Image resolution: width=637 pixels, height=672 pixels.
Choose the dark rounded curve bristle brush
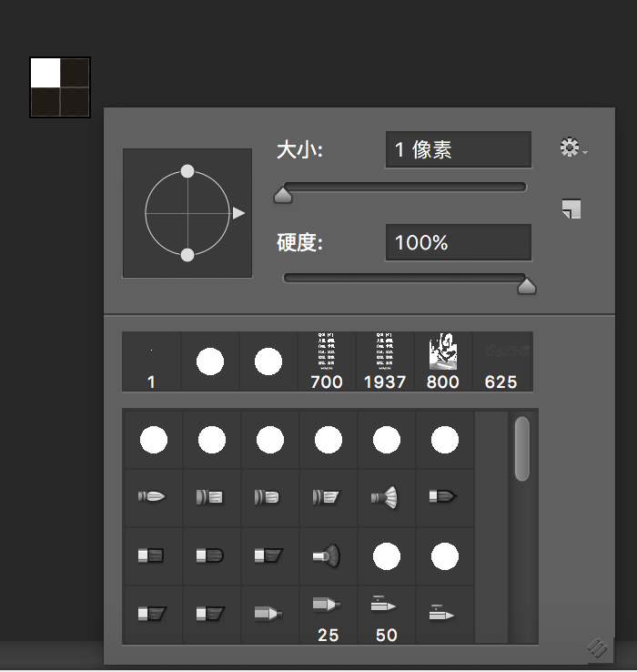click(x=212, y=555)
